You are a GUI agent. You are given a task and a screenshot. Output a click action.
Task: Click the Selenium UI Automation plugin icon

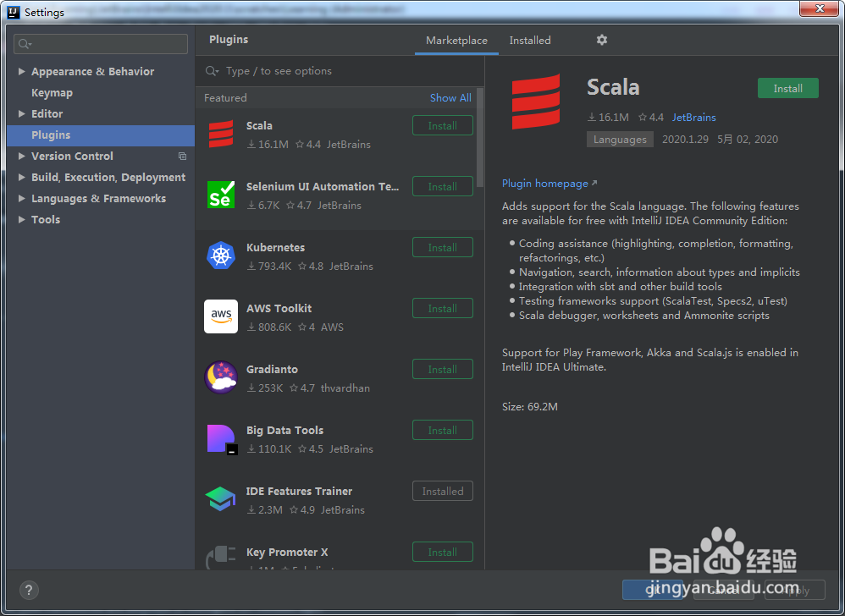(x=221, y=195)
